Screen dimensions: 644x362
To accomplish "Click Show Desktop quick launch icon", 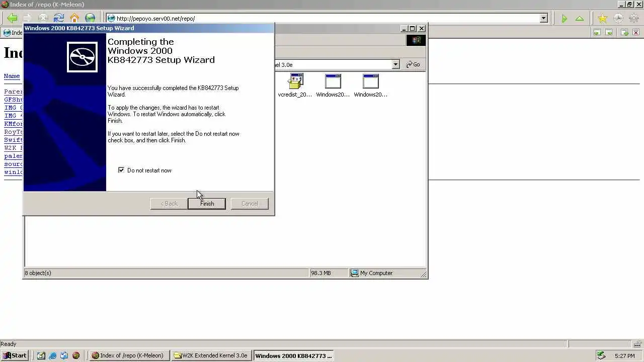I will [x=41, y=355].
